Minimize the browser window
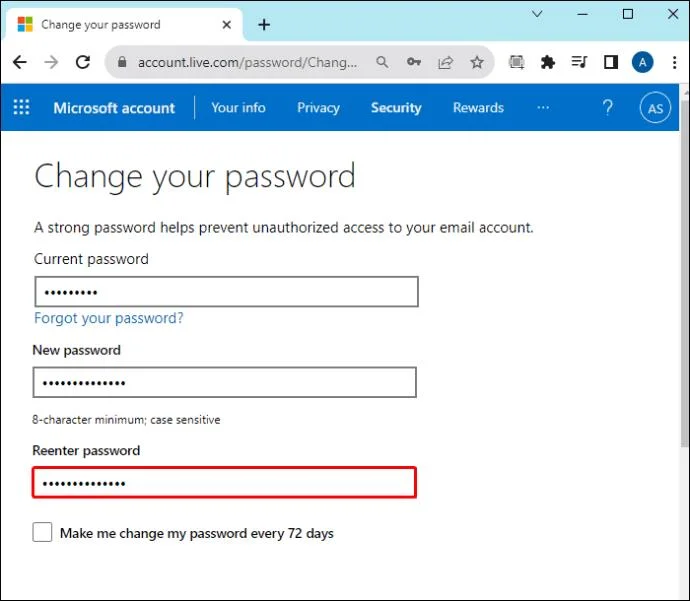The height and width of the screenshot is (601, 690). pos(583,14)
